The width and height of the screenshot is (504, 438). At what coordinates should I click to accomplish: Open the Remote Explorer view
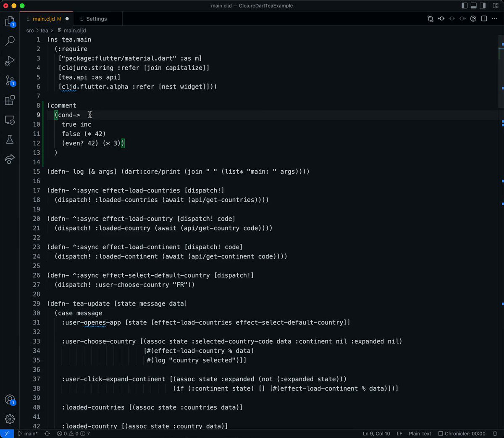(10, 120)
